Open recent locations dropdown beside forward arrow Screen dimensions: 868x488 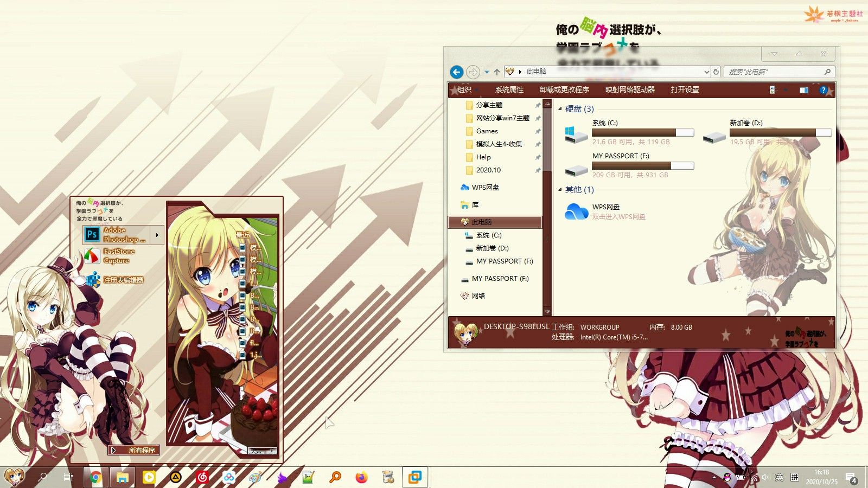pos(487,72)
